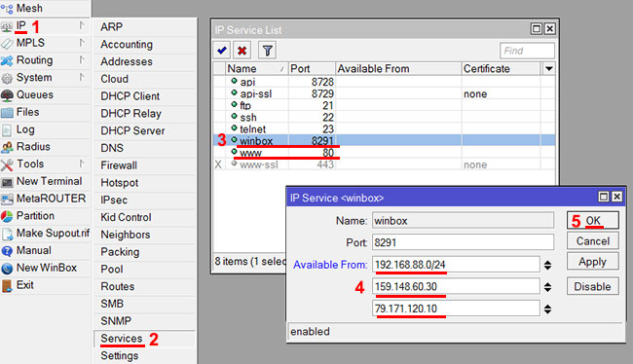Click the New Terminal icon
This screenshot has height=364, width=633.
click(7, 182)
